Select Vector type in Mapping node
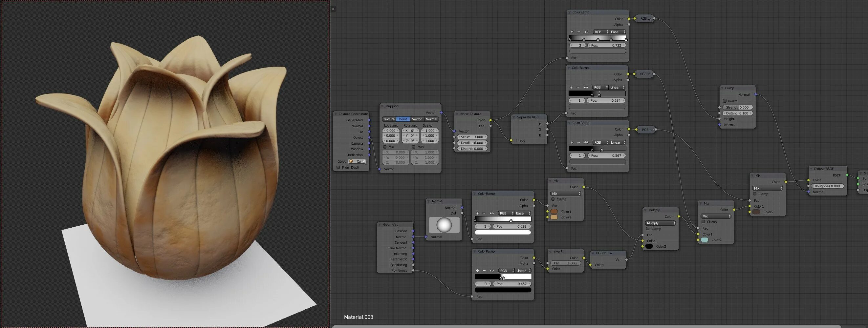This screenshot has width=868, height=328. [x=417, y=119]
